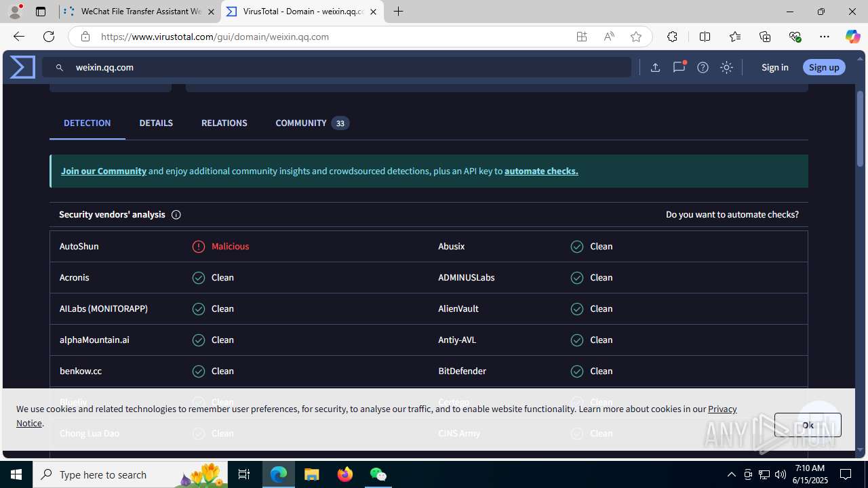Open the Copilot icon

pyautogui.click(x=852, y=37)
